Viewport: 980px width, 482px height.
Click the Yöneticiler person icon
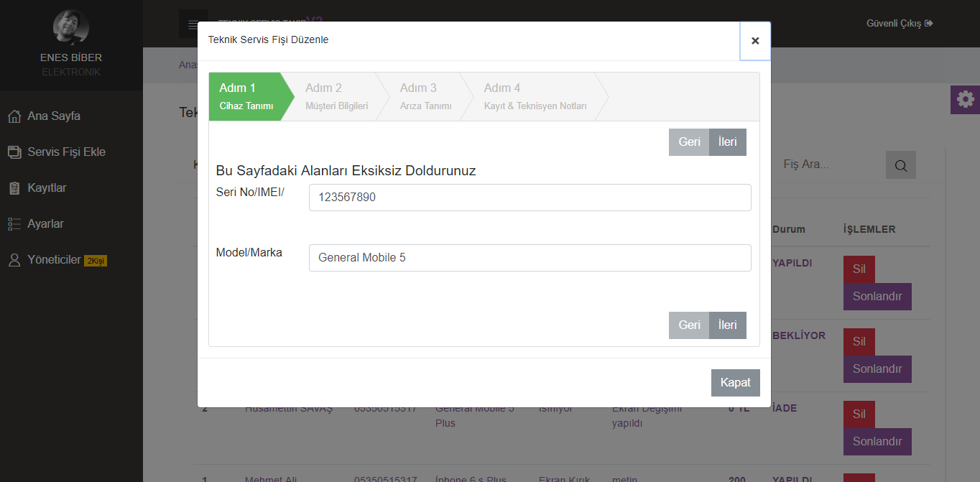tap(14, 260)
